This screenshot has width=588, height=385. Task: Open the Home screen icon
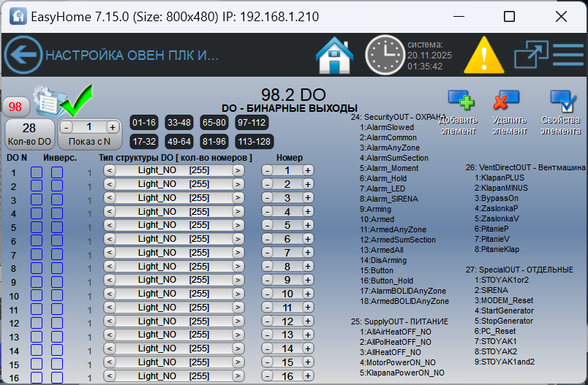[335, 56]
